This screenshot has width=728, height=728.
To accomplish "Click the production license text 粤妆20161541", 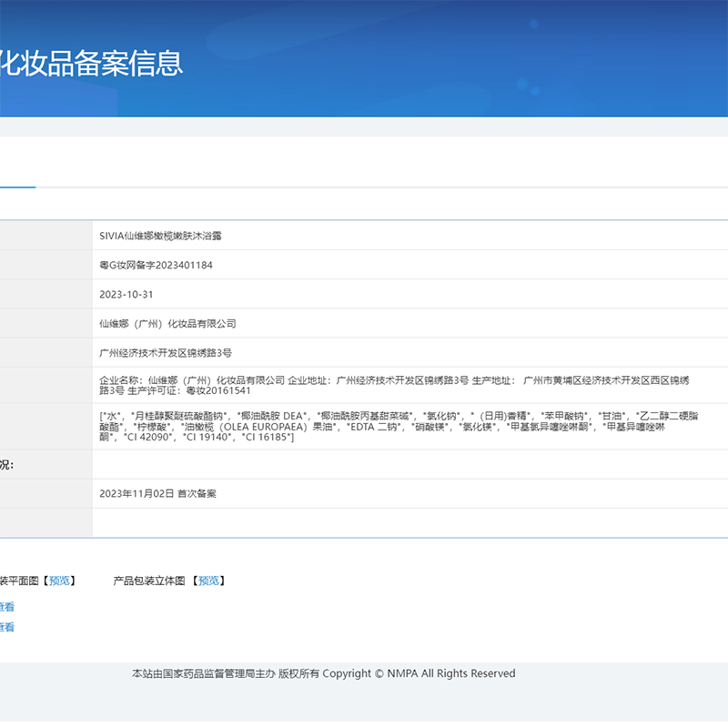I will (218, 390).
